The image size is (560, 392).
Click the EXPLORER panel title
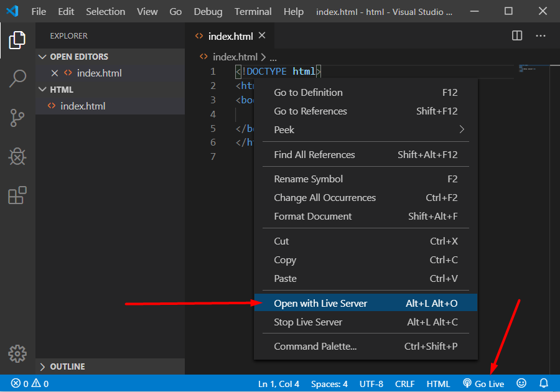(68, 35)
